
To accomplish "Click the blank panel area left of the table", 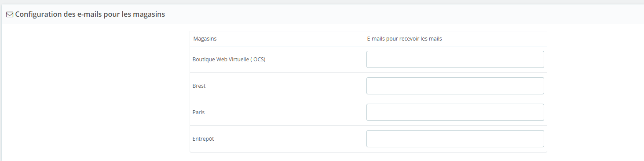I will [95, 93].
